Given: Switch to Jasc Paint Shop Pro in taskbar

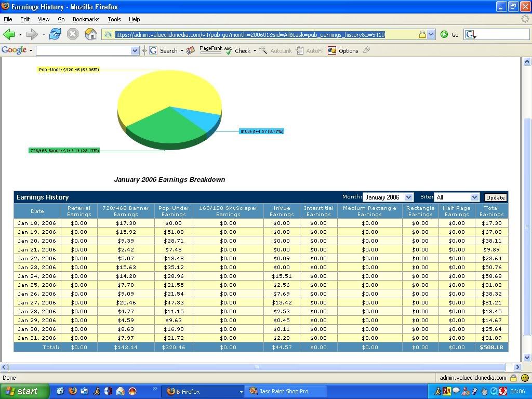Looking at the screenshot, I should coord(285,391).
